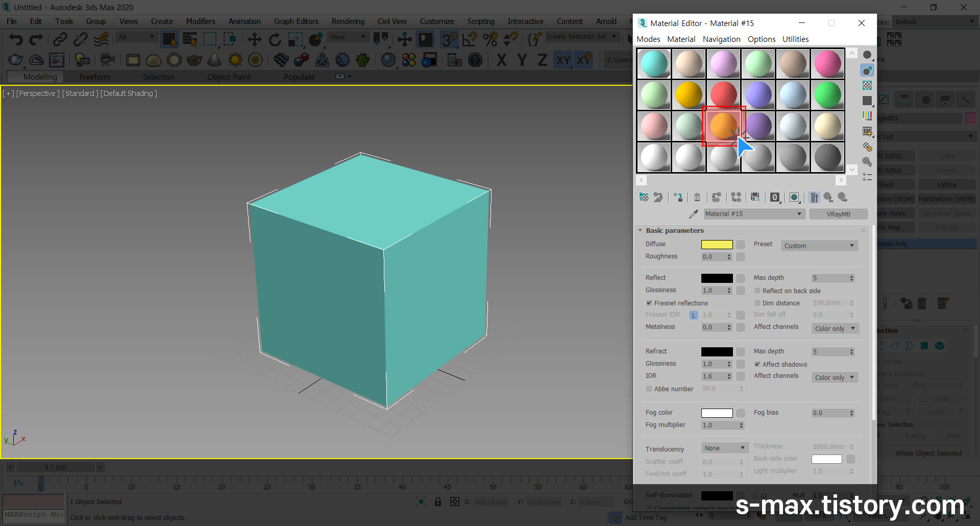Toggle Fresnel IOR lock L button
980x526 pixels.
(x=694, y=315)
